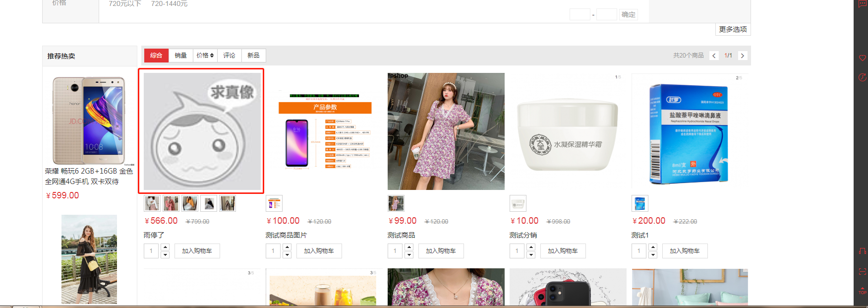Select small thumbnail under 测试1
Viewport: 868px width, 308px height.
(640, 203)
